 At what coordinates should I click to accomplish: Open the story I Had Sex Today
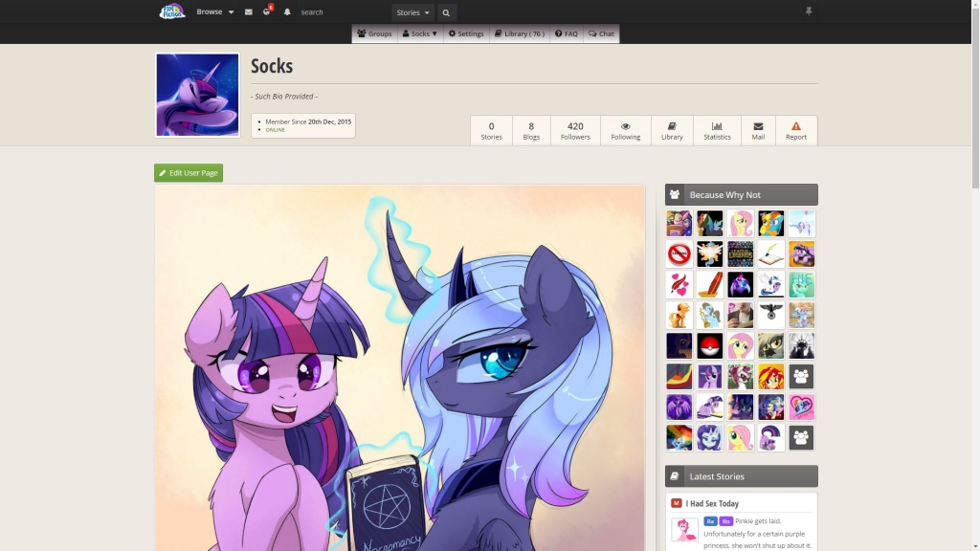tap(712, 503)
